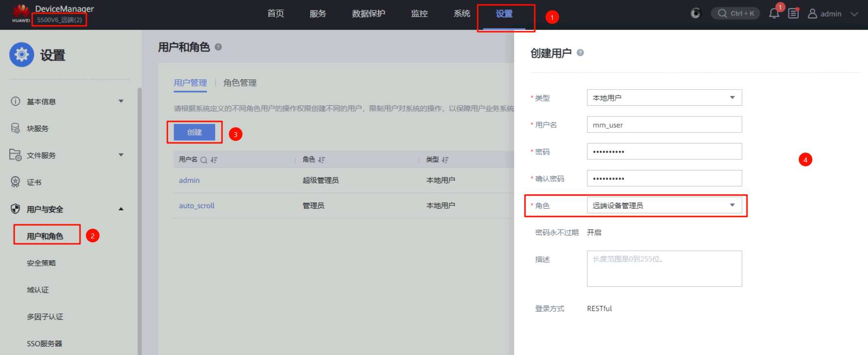Switch to the 角色管理 tab
This screenshot has height=355, width=868.
point(240,83)
